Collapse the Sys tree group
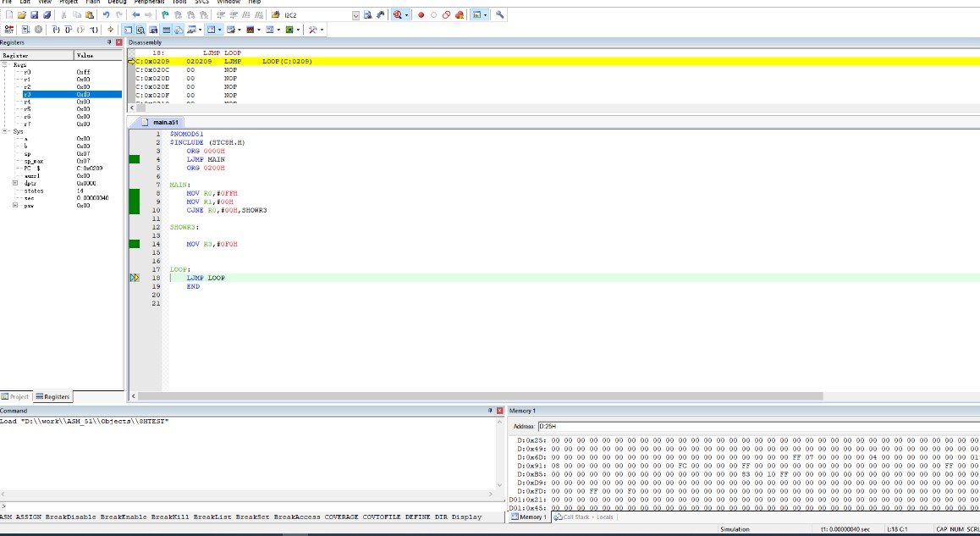This screenshot has height=536, width=980. point(4,131)
